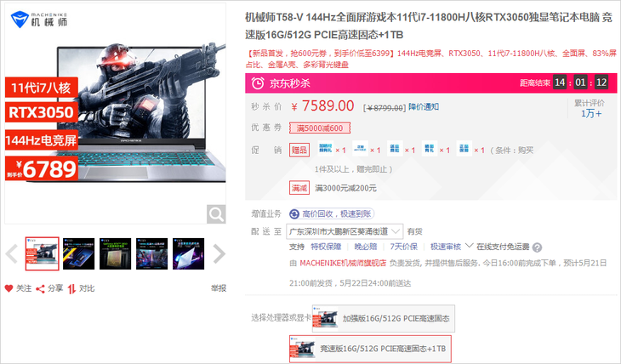Click the compare arrows icon

click(x=71, y=289)
